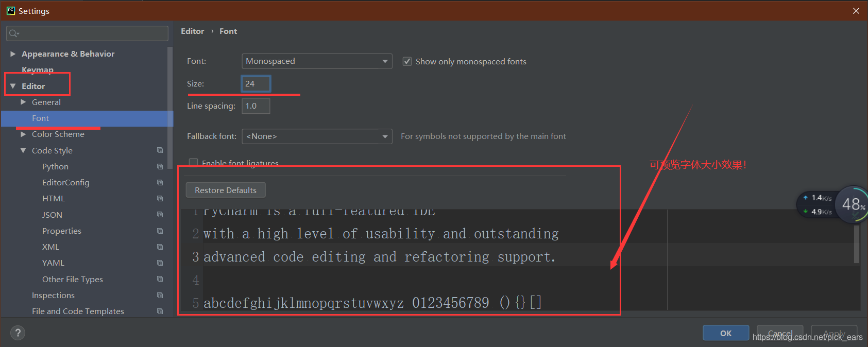Click the OK button
The width and height of the screenshot is (868, 347).
(726, 333)
